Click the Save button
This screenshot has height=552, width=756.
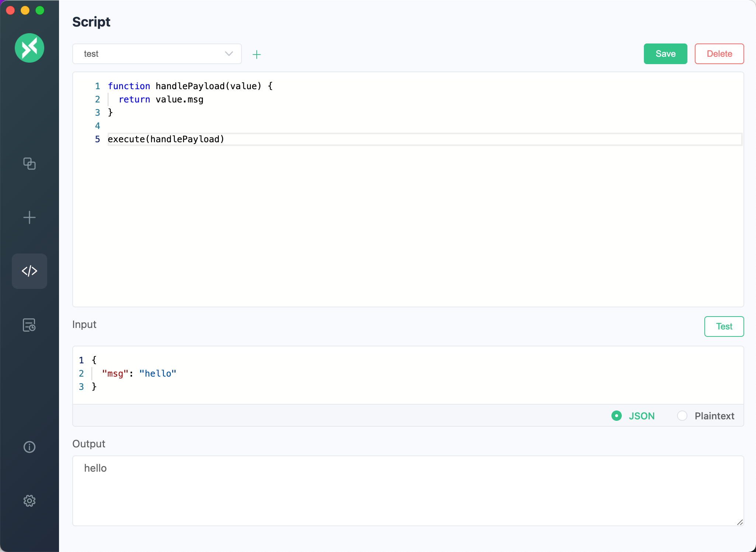point(665,54)
